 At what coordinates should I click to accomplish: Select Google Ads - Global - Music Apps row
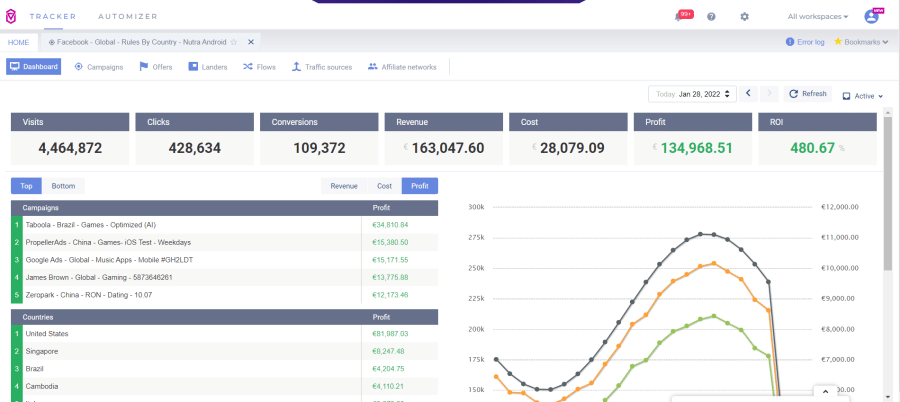(x=224, y=260)
